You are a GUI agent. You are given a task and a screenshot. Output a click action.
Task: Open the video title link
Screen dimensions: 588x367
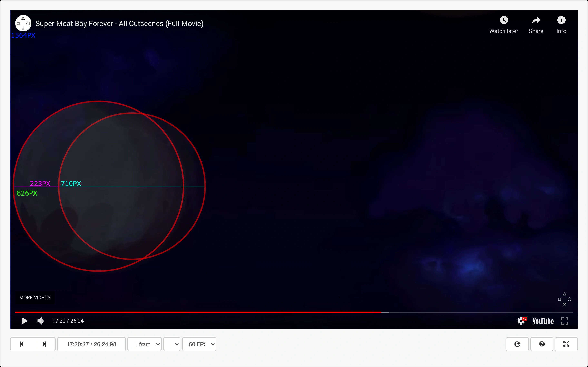[x=119, y=23]
